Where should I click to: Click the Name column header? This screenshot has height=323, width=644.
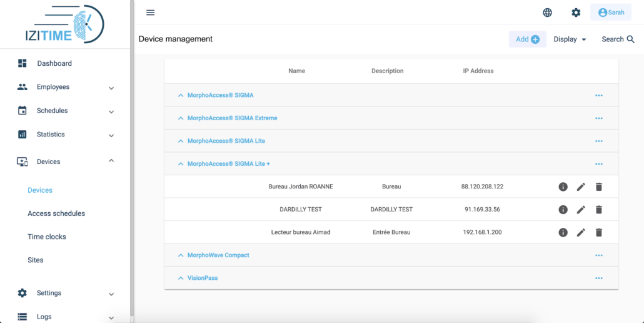pyautogui.click(x=296, y=71)
